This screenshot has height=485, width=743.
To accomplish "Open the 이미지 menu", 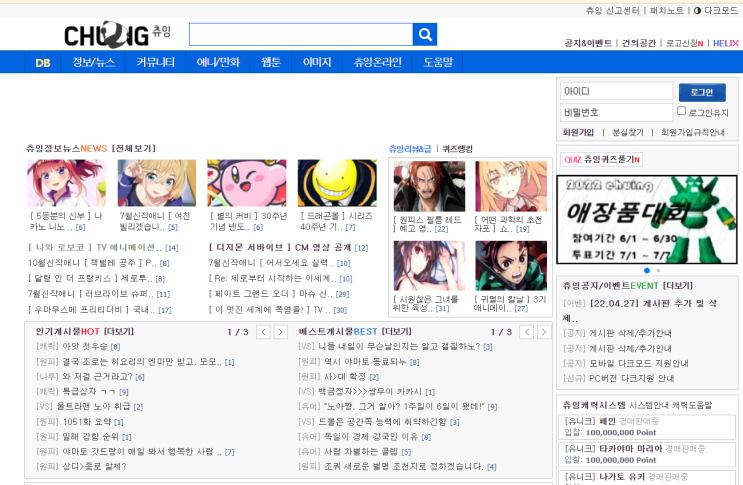I will tap(317, 62).
